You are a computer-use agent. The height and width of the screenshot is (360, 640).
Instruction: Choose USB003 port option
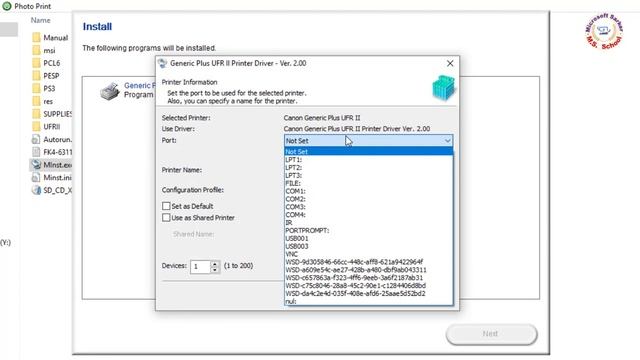pyautogui.click(x=369, y=246)
